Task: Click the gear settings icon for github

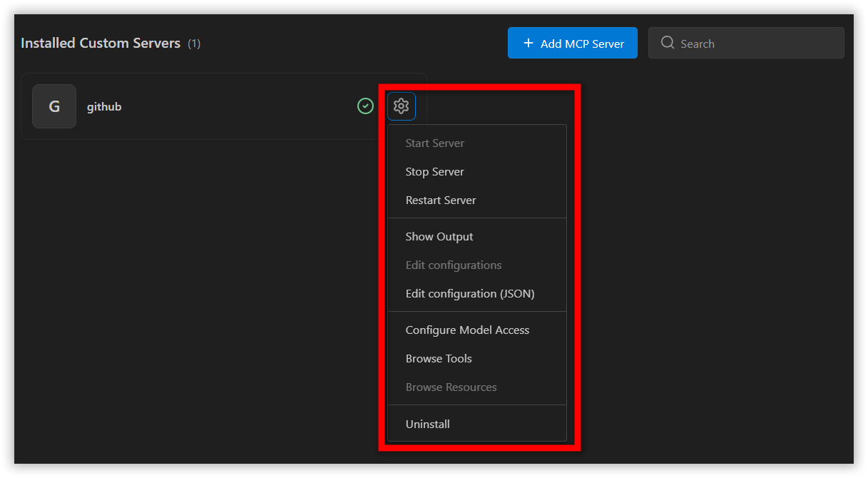Action: pos(401,106)
